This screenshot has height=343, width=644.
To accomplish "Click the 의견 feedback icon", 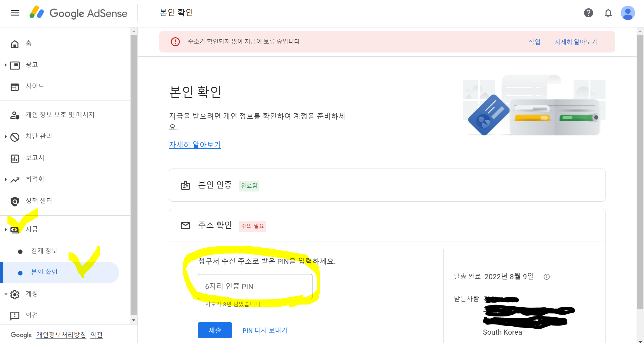I will pyautogui.click(x=15, y=316).
